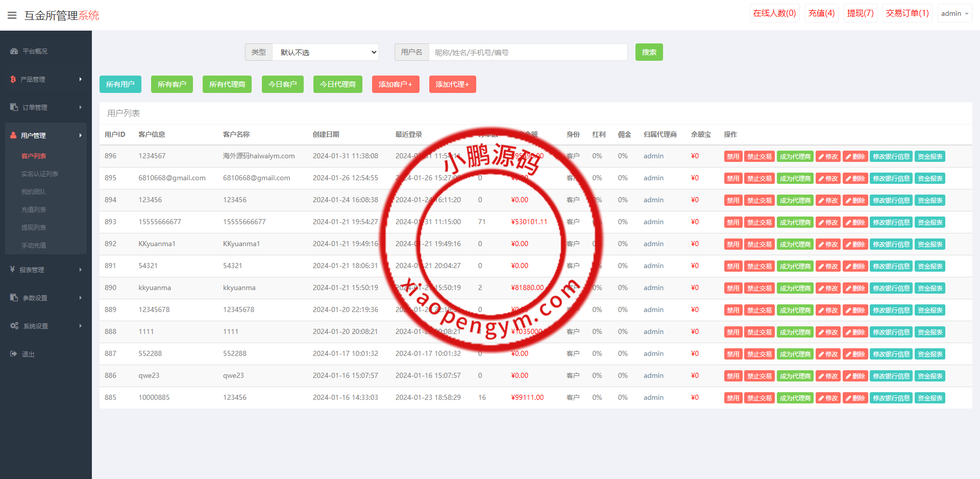Click the ¥99111.00 balance for user 885
The image size is (980, 479).
click(527, 397)
